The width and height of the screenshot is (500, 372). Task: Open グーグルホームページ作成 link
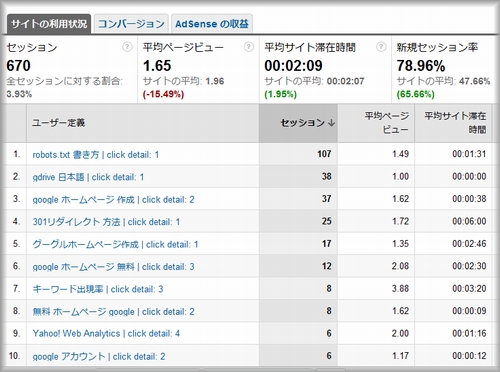pyautogui.click(x=115, y=244)
